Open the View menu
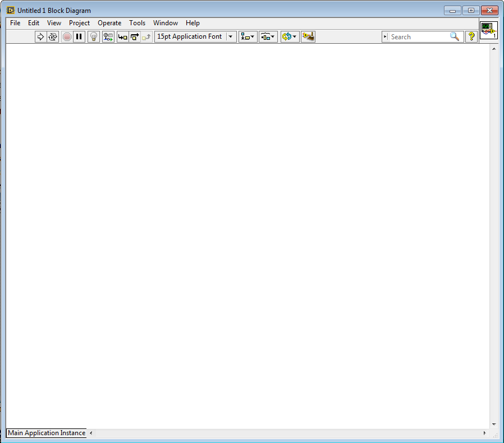Viewport: 504px width, 443px height. pos(54,23)
